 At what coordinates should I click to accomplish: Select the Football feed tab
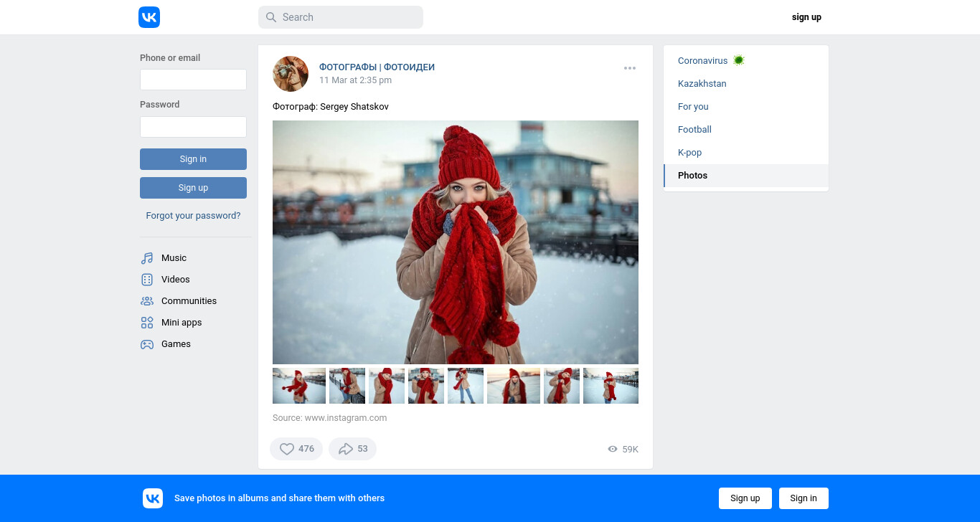746,130
